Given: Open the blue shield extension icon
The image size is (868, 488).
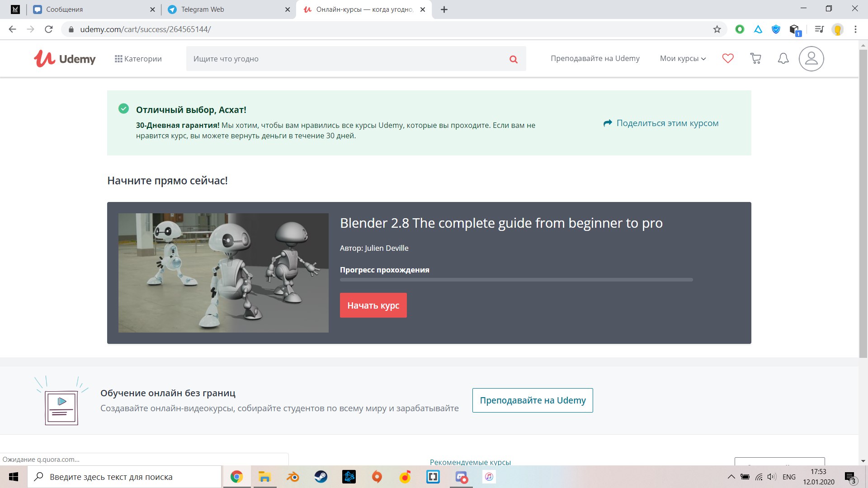Looking at the screenshot, I should pyautogui.click(x=776, y=29).
